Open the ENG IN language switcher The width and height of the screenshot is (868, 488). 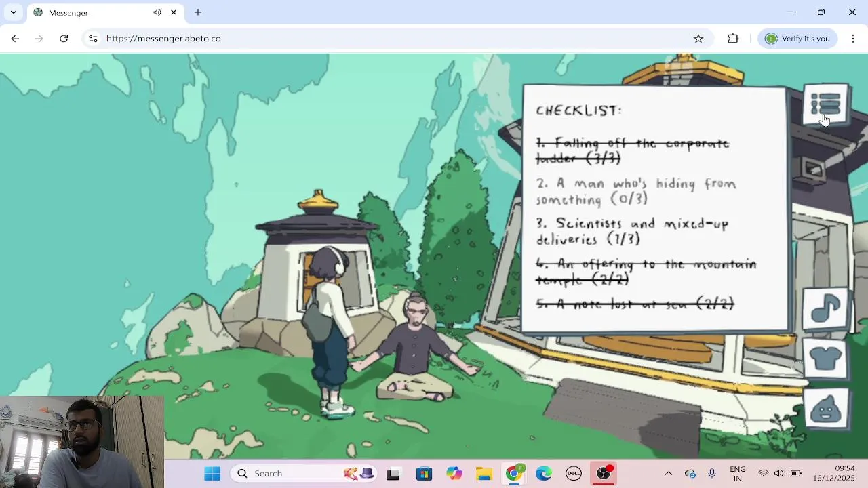(x=738, y=473)
